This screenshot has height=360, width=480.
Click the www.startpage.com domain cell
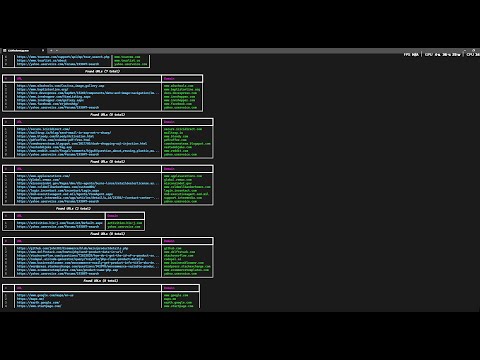point(178,306)
